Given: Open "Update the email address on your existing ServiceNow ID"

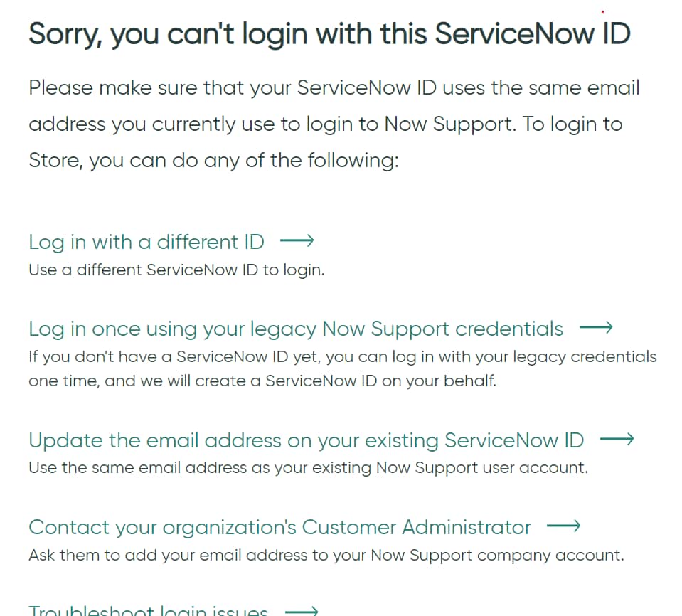Looking at the screenshot, I should [x=305, y=440].
